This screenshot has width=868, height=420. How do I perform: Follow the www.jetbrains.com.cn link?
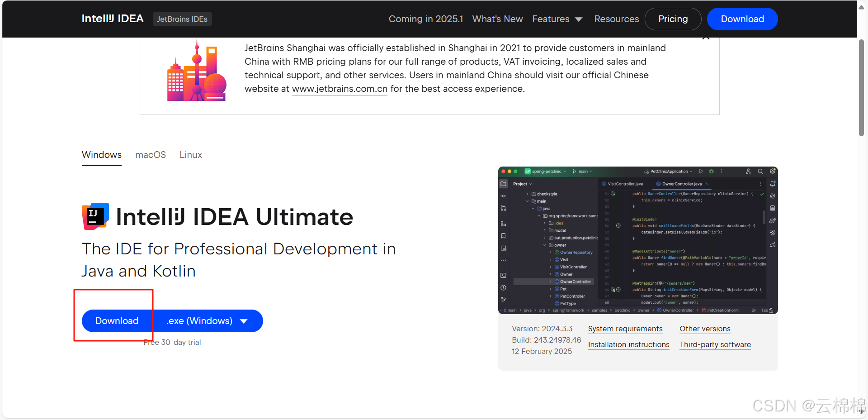tap(340, 89)
